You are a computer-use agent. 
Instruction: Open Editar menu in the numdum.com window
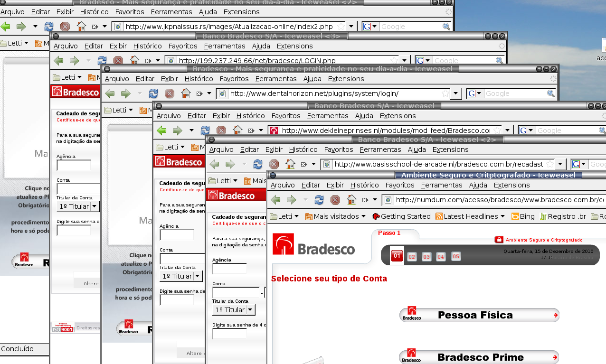tap(311, 185)
